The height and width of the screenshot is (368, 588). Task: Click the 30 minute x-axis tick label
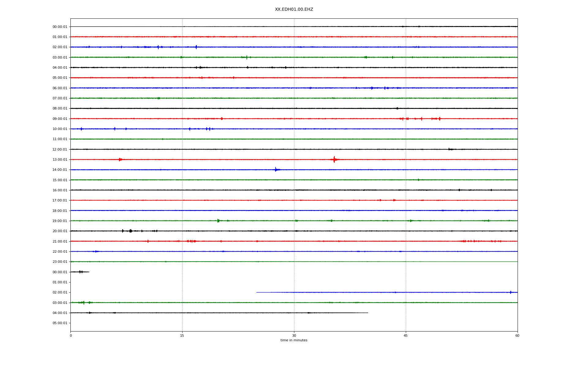294,335
